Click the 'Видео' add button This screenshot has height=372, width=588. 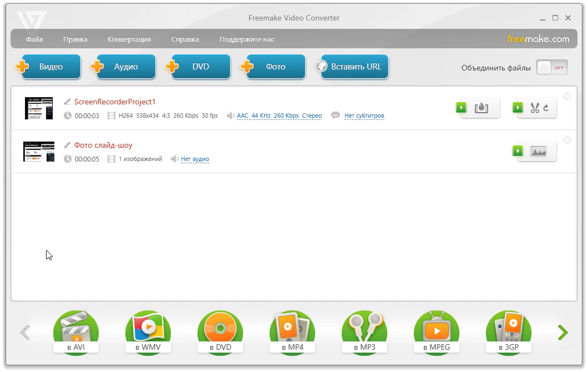[49, 67]
